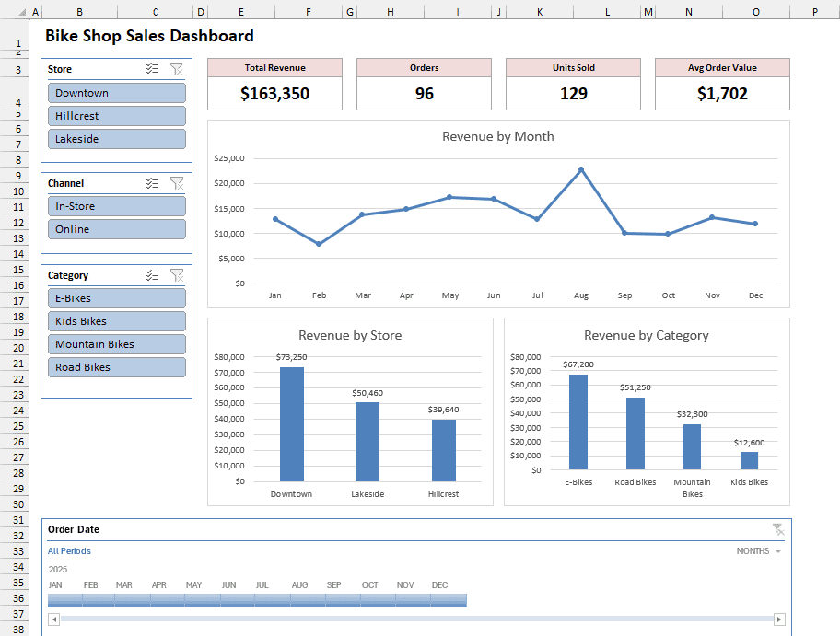Toggle multi-select in the Channel slicer
The width and height of the screenshot is (840, 636).
point(153,183)
